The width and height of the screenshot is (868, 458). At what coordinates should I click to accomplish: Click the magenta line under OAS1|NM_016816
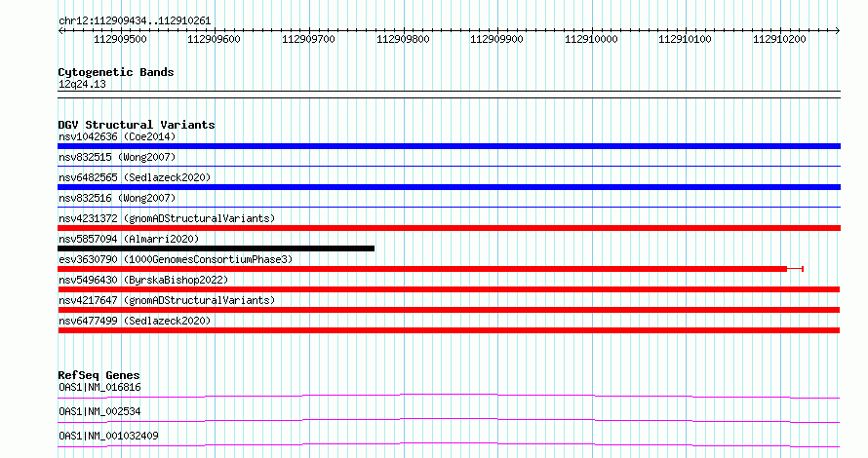click(x=449, y=396)
